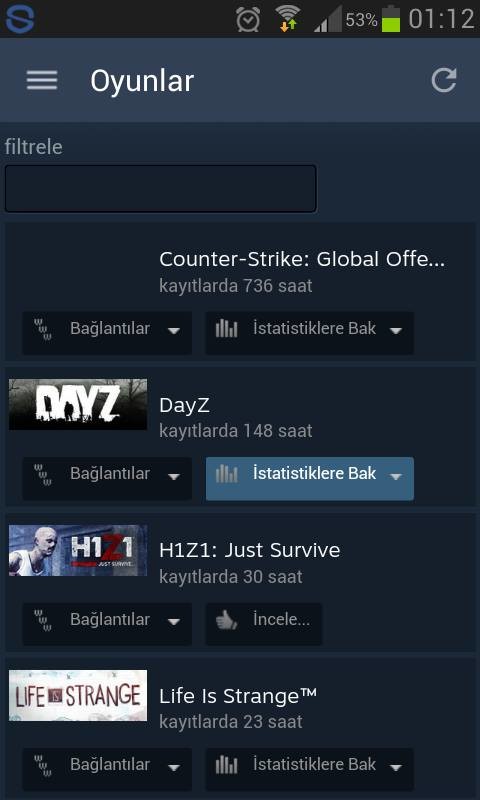The width and height of the screenshot is (480, 800).
Task: Click the thumbs-up icon for H1Z1
Action: pyautogui.click(x=226, y=621)
